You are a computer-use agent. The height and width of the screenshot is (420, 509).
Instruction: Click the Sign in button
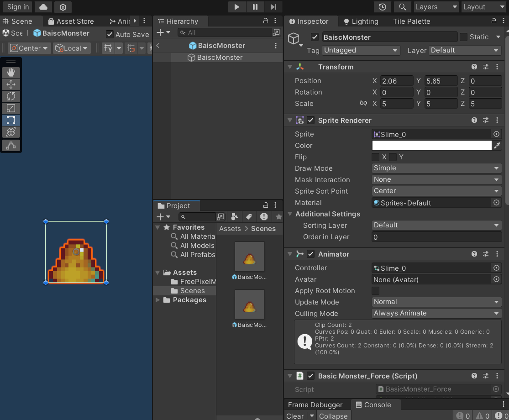click(18, 7)
